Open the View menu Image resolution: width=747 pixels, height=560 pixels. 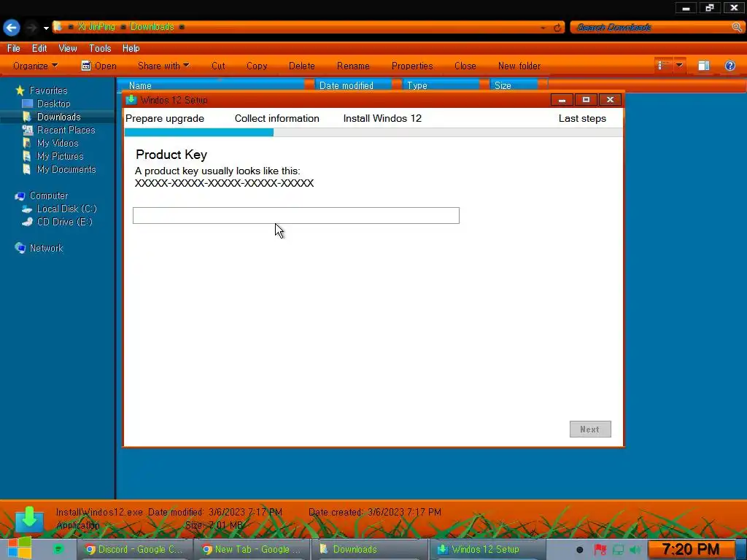68,48
